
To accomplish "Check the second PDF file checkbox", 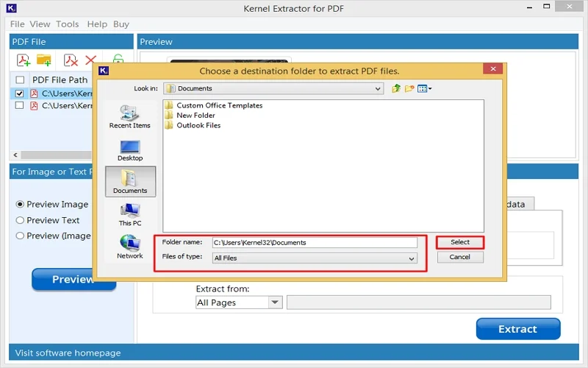I will pos(20,105).
